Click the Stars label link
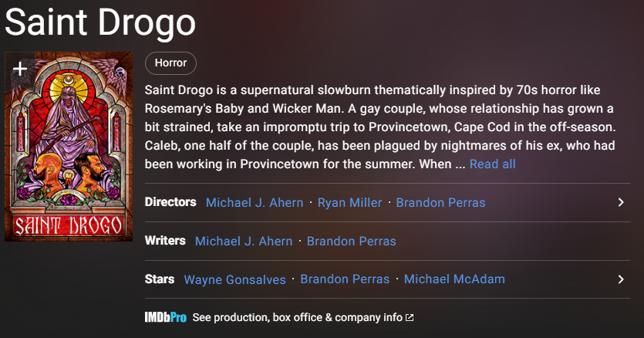This screenshot has height=338, width=644. pyautogui.click(x=159, y=279)
